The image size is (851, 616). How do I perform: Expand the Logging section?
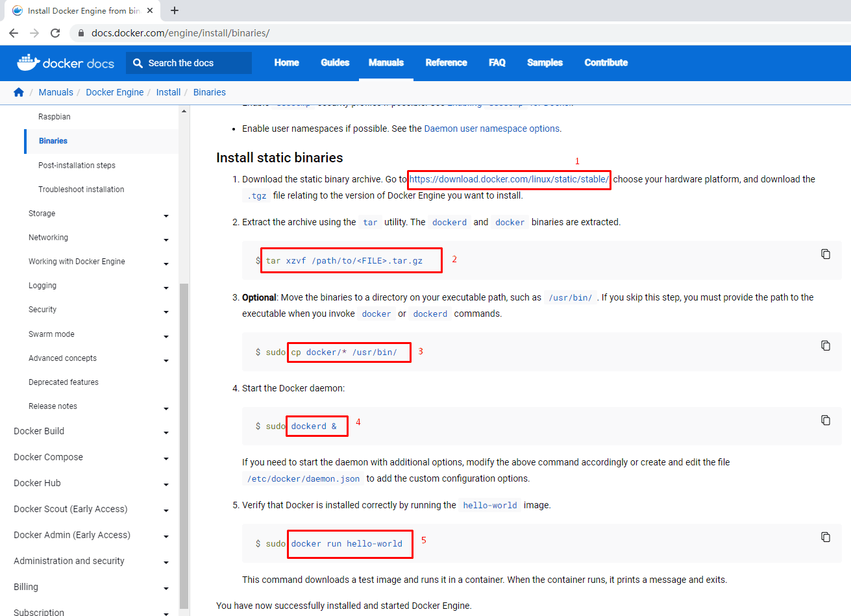pyautogui.click(x=166, y=288)
